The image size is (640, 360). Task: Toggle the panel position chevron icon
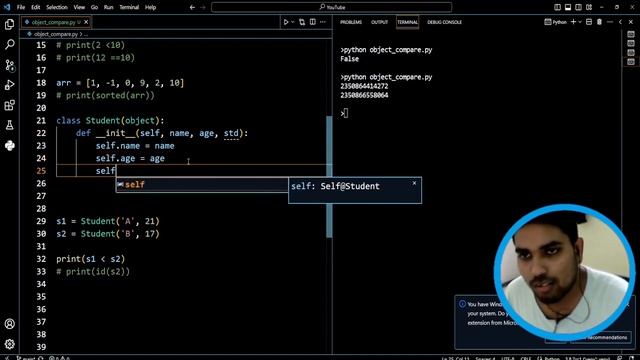point(620,22)
